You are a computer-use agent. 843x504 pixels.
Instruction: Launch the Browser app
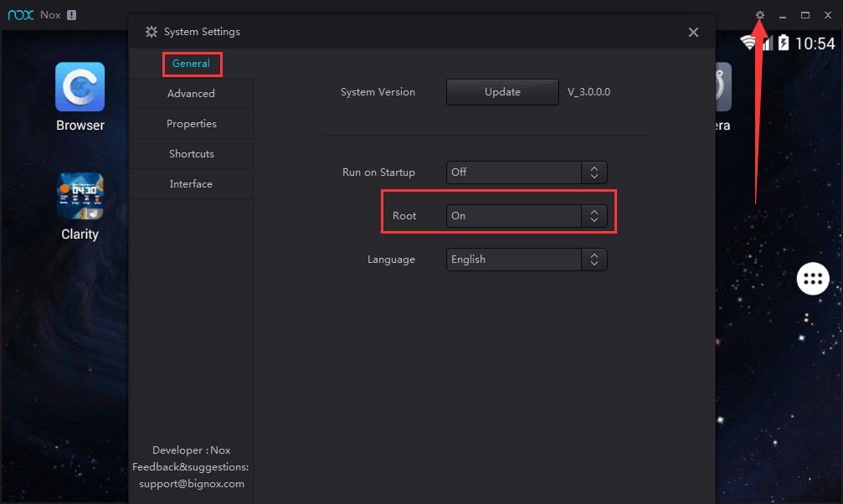pyautogui.click(x=80, y=87)
